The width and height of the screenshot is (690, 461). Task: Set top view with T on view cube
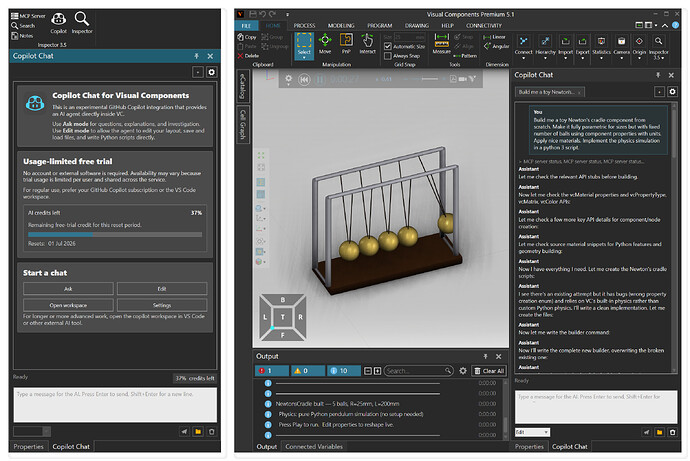pos(283,317)
